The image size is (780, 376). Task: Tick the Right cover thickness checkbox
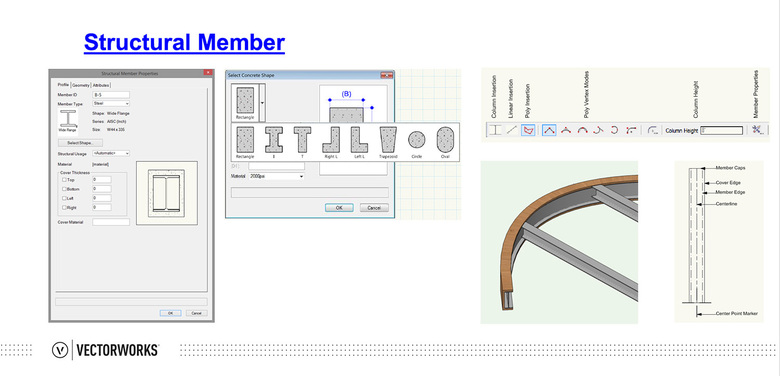coord(64,207)
